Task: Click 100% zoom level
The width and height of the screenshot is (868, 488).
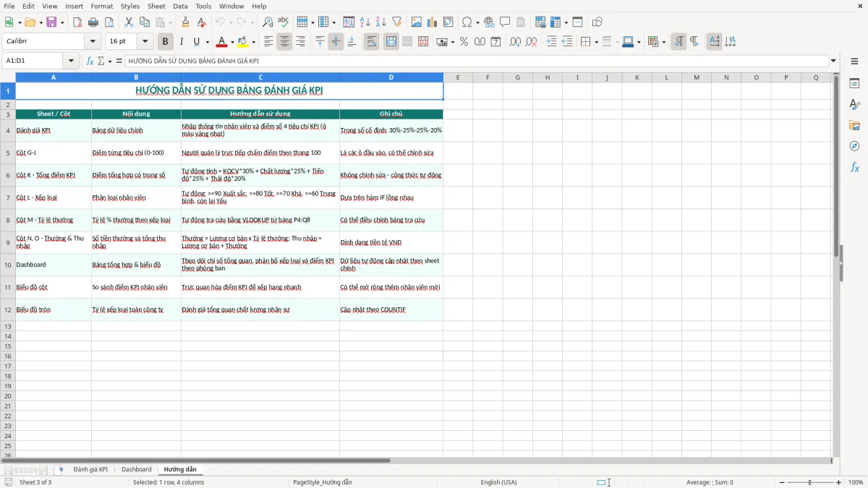Action: 856,482
